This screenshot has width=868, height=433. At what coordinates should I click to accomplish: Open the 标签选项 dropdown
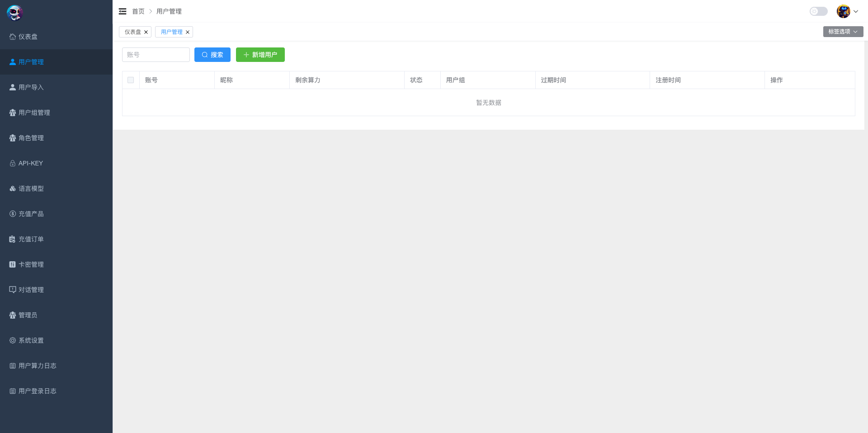[843, 32]
